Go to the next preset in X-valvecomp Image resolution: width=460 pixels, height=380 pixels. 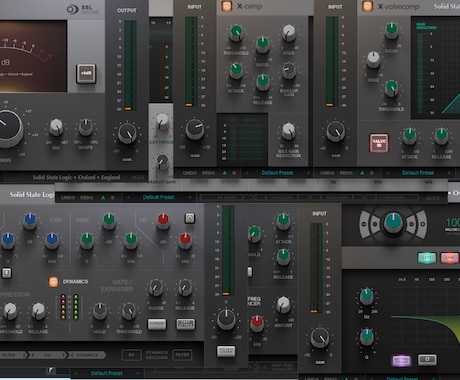(449, 173)
